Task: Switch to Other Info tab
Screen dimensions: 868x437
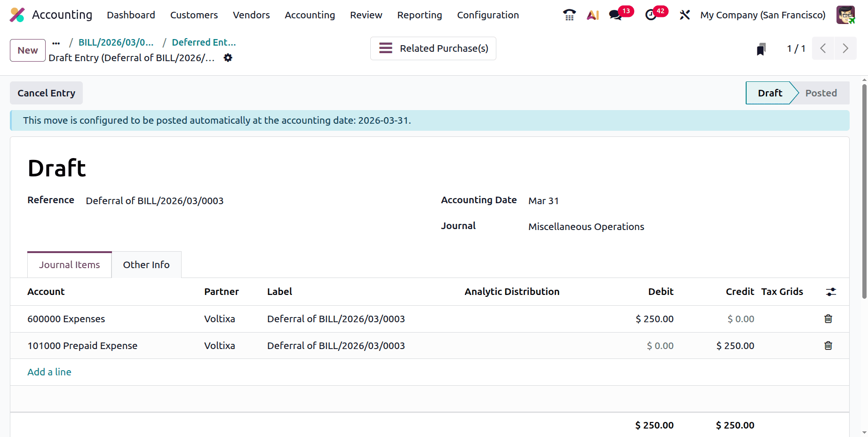Action: (146, 265)
